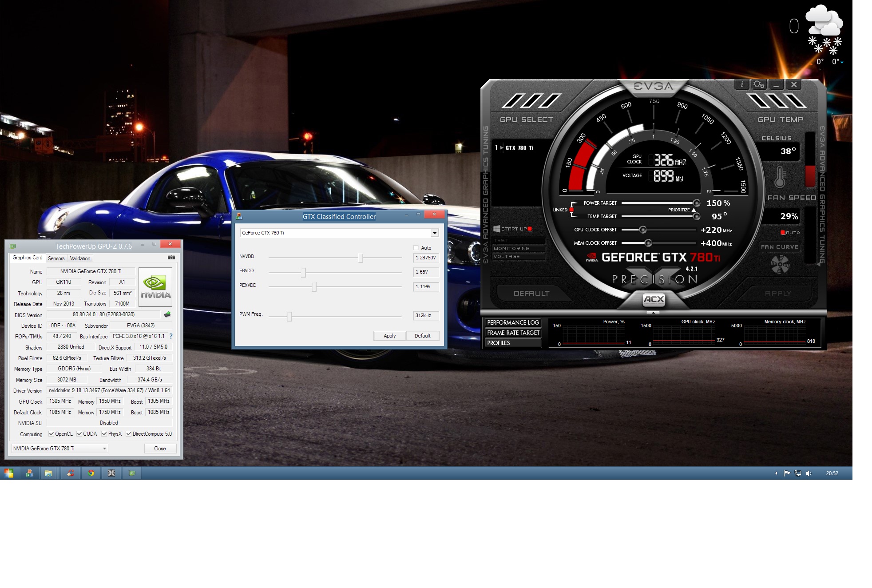Click the GPU-Z title bar icon
The width and height of the screenshot is (872, 588).
coord(13,246)
